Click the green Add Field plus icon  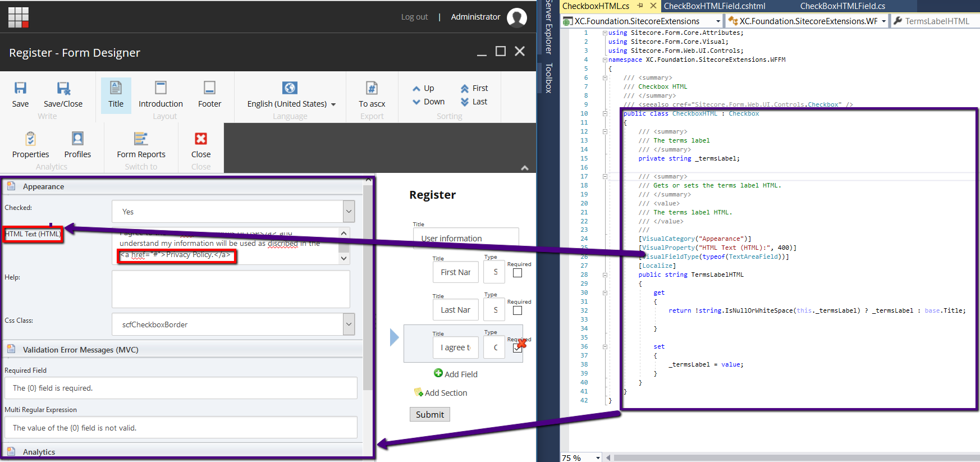[438, 373]
